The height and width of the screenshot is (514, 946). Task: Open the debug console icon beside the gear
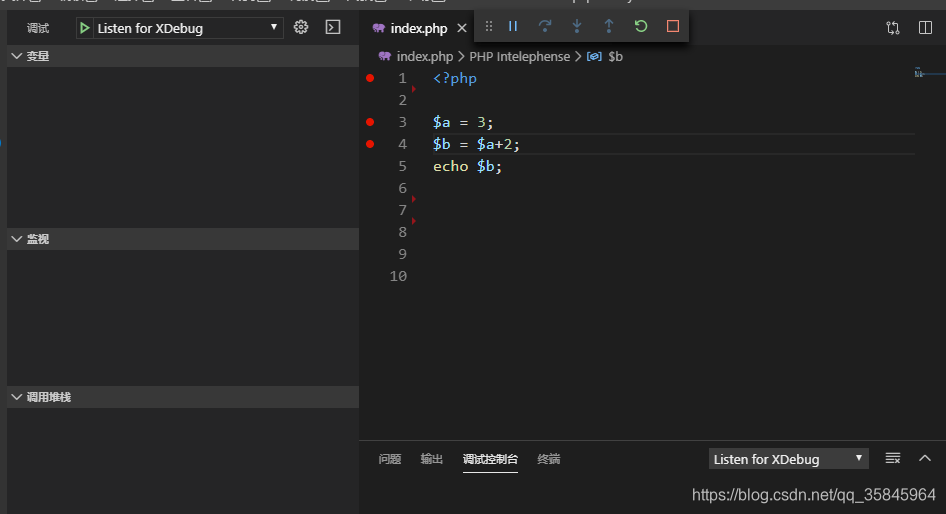coord(332,27)
